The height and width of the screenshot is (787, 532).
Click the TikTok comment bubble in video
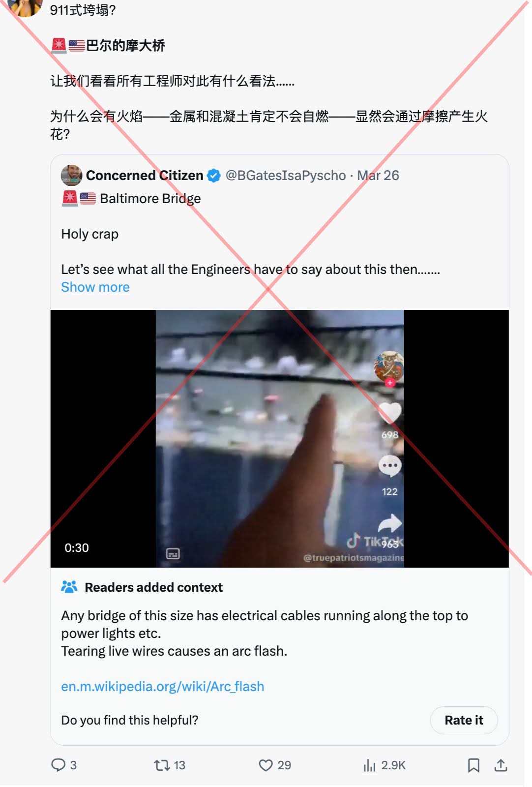tap(390, 465)
